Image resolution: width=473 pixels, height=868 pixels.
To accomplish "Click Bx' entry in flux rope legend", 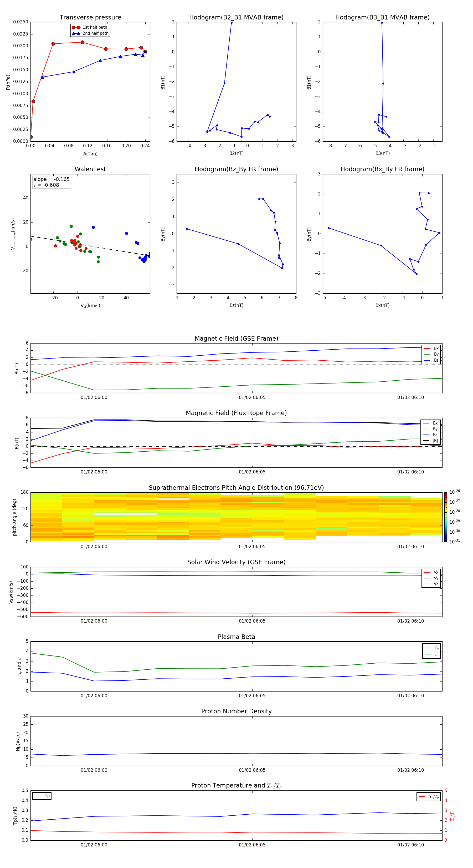I will (431, 423).
